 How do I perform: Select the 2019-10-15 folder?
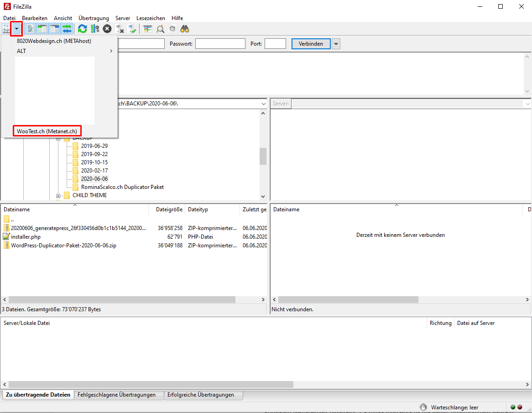click(94, 162)
